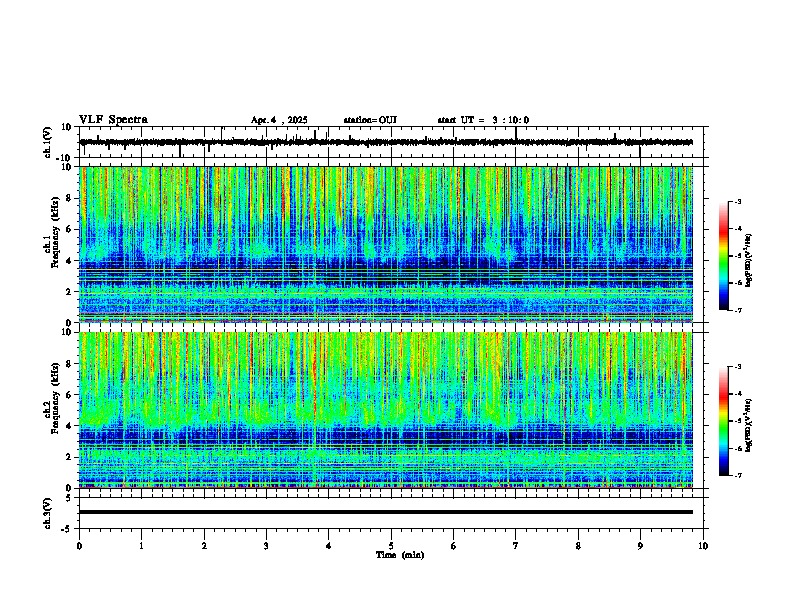Click the time axis tick label "9"
Viewport: 792px width, 612px height.
click(640, 546)
